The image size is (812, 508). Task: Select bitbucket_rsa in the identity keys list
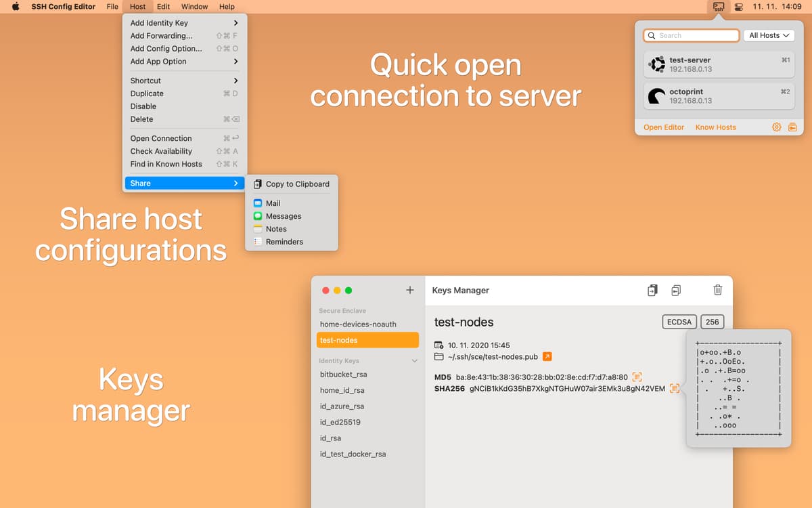point(343,374)
